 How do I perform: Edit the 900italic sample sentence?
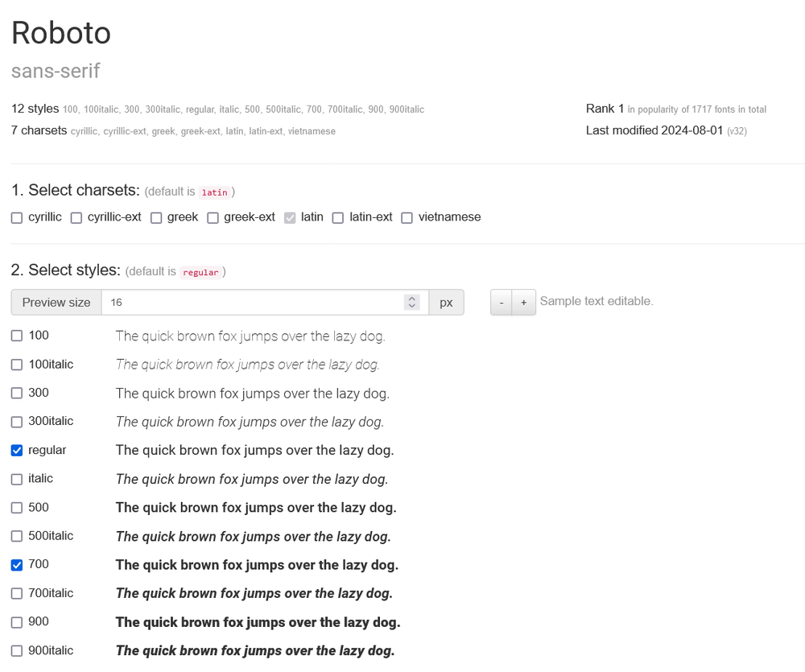coord(255,650)
